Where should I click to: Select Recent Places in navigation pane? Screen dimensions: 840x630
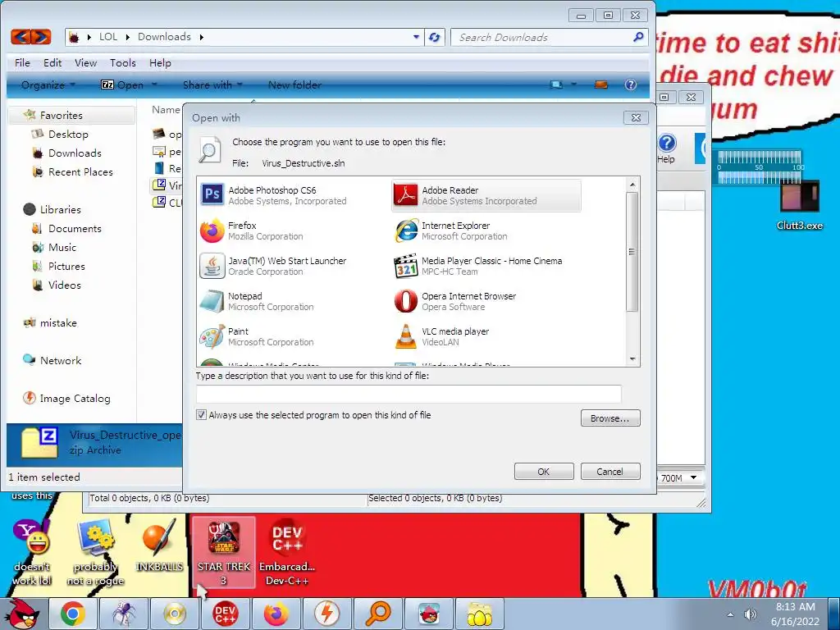tap(80, 171)
